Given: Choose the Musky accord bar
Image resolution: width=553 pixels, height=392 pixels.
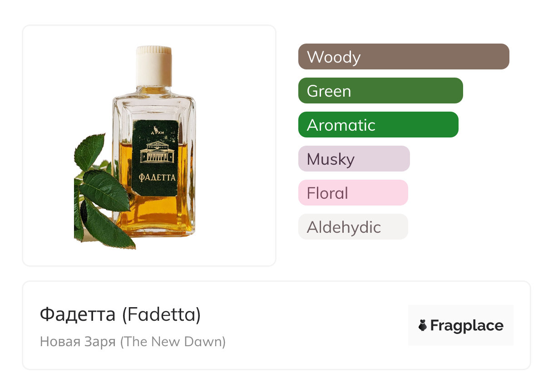Looking at the screenshot, I should [x=354, y=159].
